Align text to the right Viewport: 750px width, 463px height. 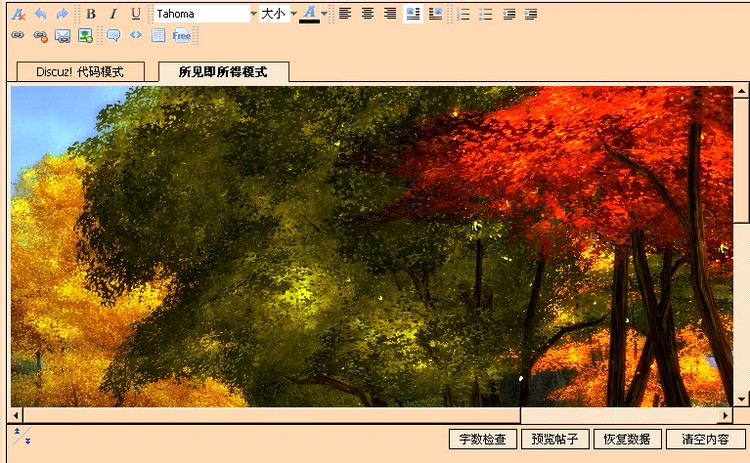click(390, 14)
